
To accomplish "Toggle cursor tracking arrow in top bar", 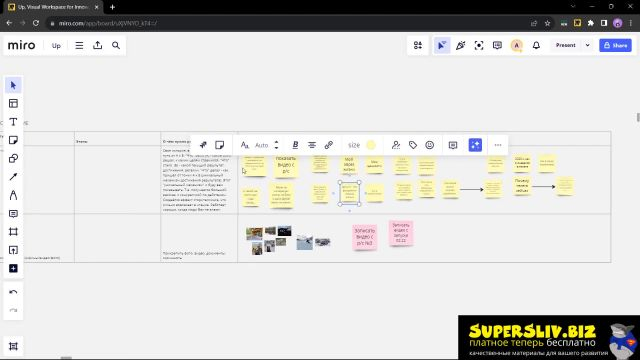I will [x=442, y=45].
